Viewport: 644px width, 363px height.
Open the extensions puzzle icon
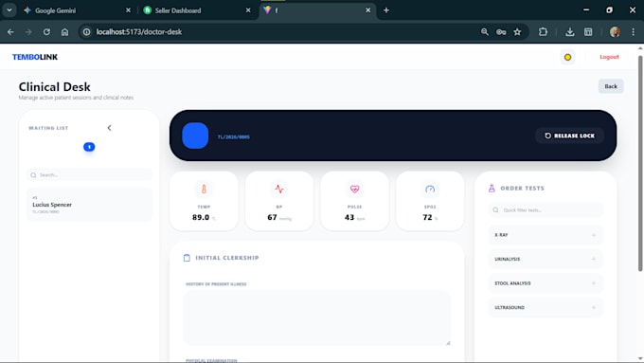click(543, 32)
